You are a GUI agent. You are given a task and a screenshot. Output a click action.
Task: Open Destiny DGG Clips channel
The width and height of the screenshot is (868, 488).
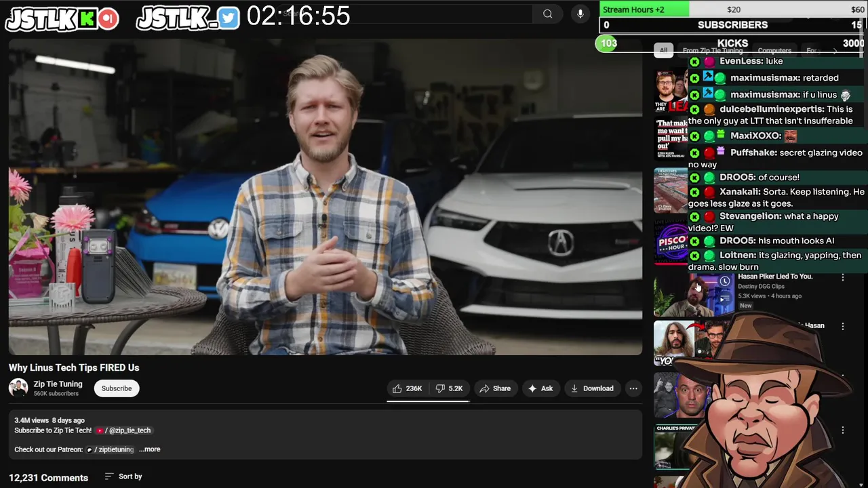(761, 287)
